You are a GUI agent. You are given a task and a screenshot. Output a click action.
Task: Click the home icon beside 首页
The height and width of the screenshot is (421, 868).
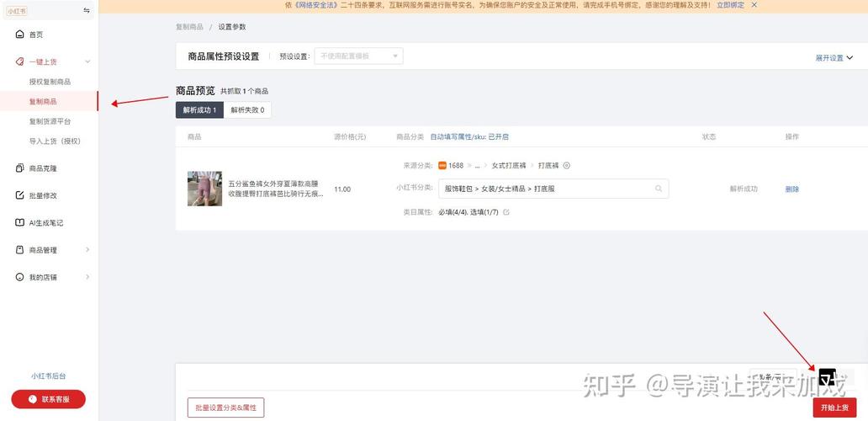click(20, 35)
